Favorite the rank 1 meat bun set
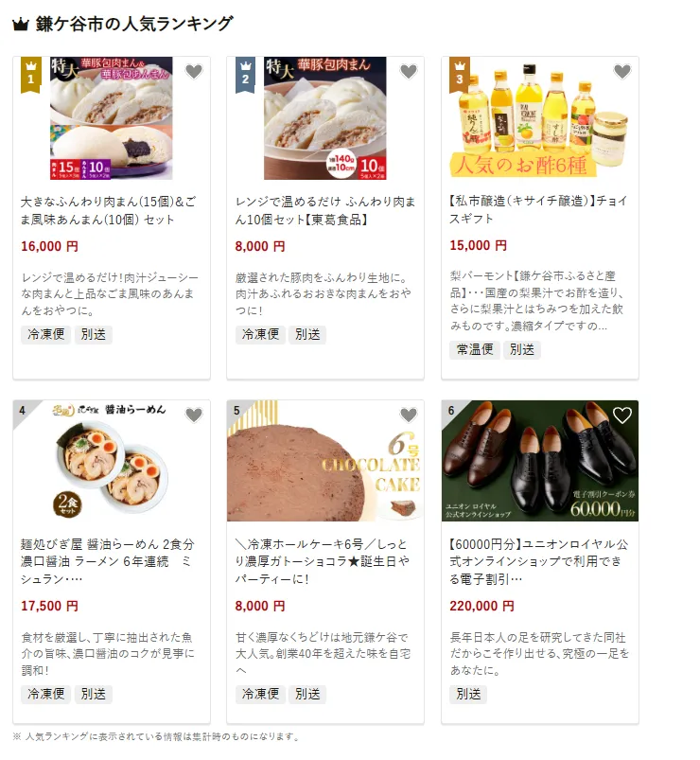 point(194,71)
